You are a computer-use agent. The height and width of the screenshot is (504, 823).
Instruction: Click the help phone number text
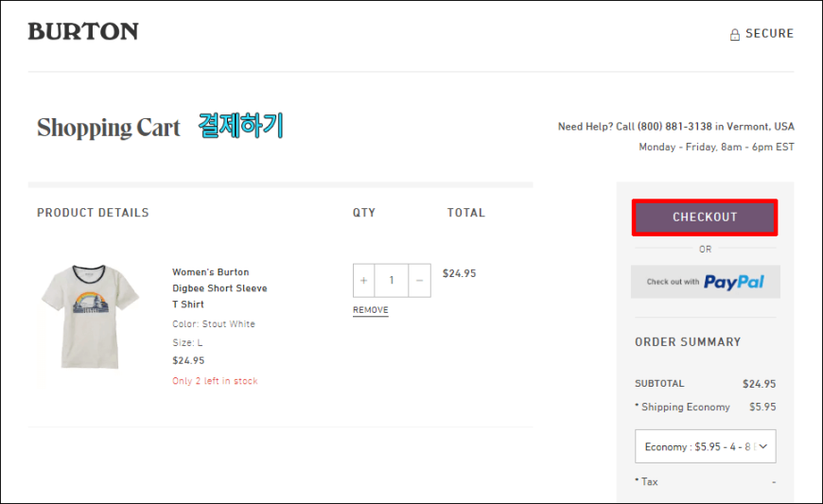click(x=674, y=127)
